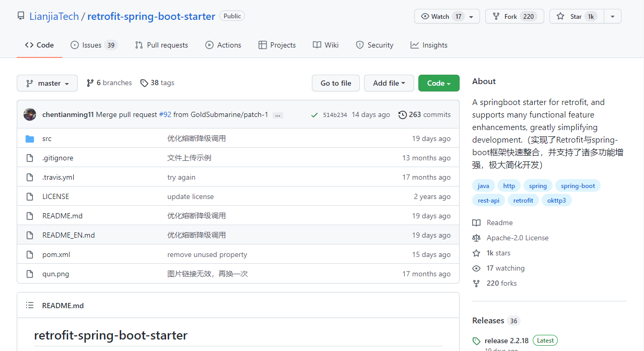Click the Security shield icon
The width and height of the screenshot is (644, 351).
(x=360, y=45)
